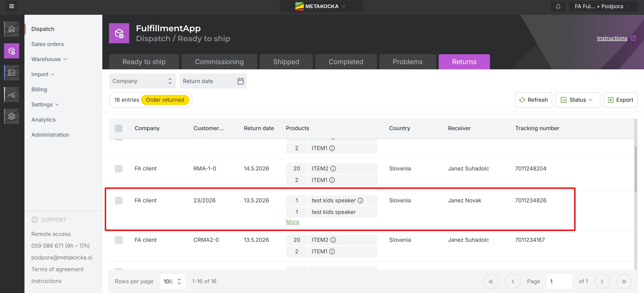Select the CRMA2-0 row checkbox
This screenshot has width=644, height=293.
(x=118, y=240)
